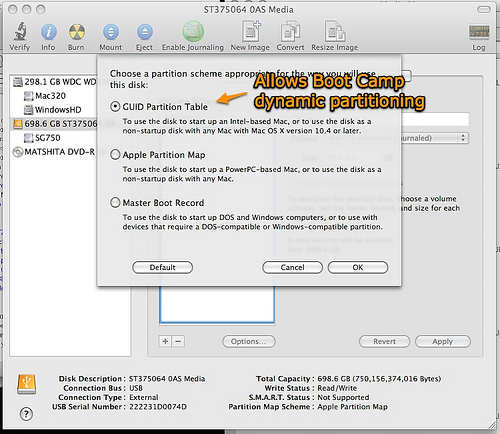Click the volume Name input field
500x434 pixels.
pos(435,119)
